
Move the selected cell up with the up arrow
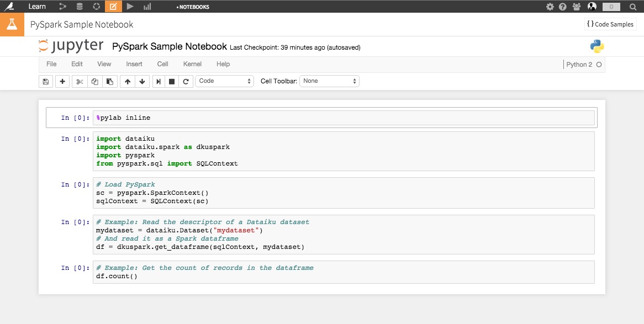point(128,82)
